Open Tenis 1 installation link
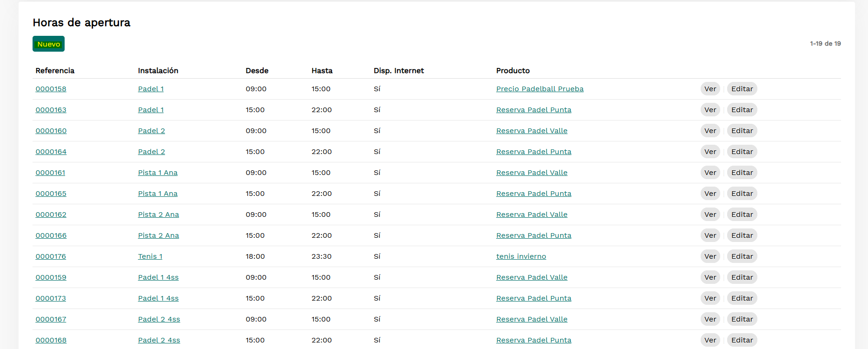The height and width of the screenshot is (349, 868). (150, 256)
